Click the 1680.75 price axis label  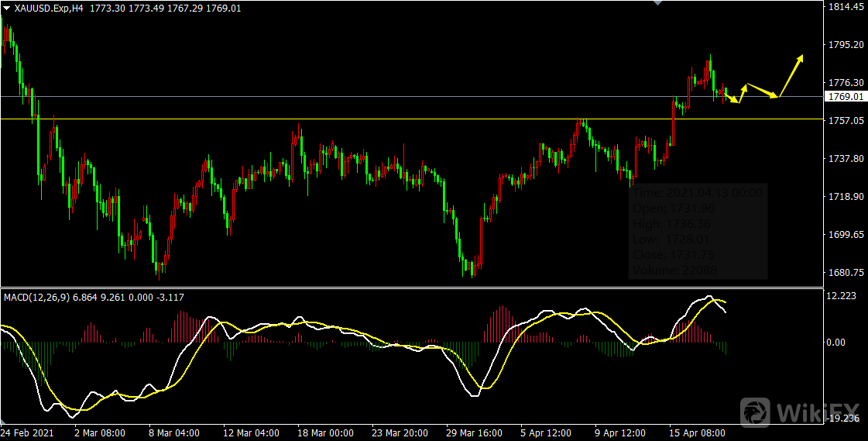(846, 272)
